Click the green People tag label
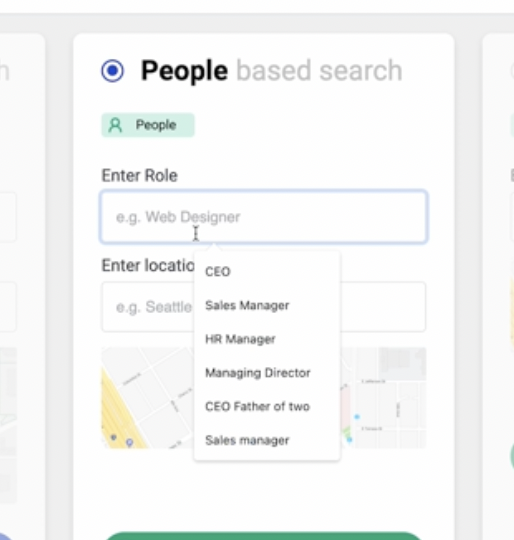 pos(148,125)
